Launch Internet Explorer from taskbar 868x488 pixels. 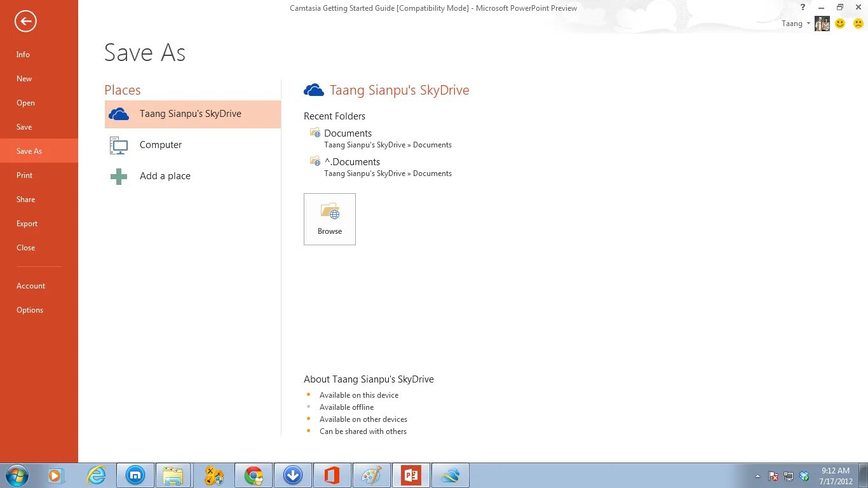coord(97,475)
